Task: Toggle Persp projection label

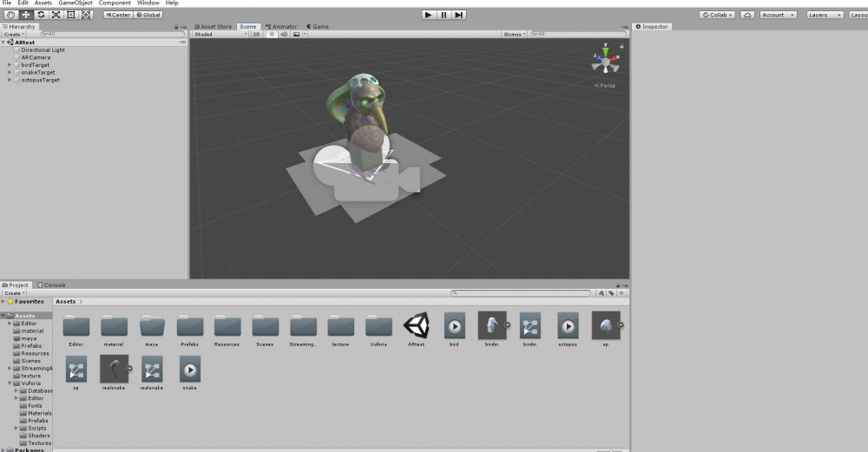Action: click(605, 86)
